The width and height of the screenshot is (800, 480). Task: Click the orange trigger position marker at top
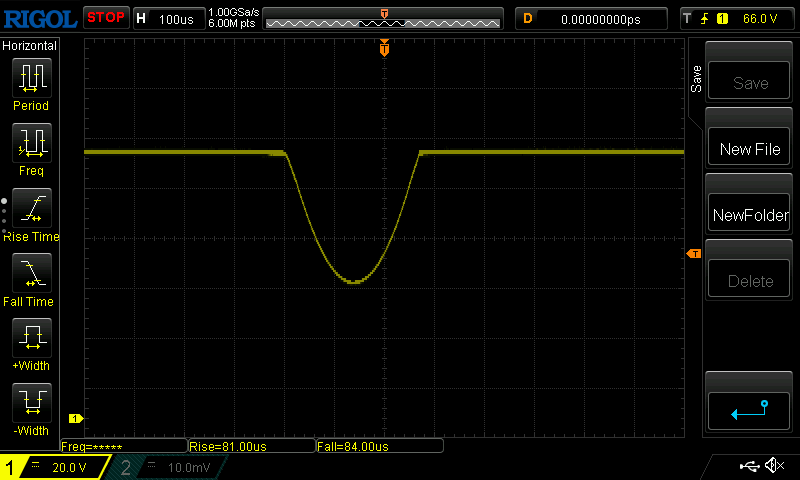tap(384, 48)
